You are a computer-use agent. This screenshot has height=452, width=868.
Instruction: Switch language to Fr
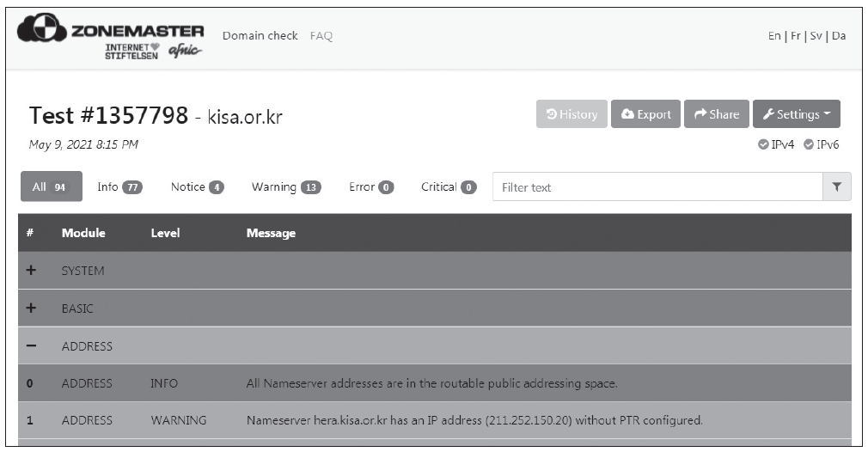796,36
